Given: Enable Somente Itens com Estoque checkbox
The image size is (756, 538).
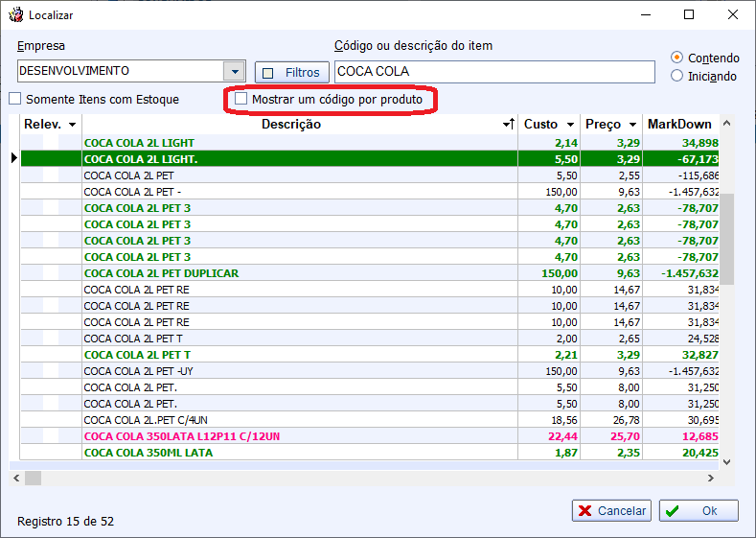Looking at the screenshot, I should click(x=14, y=99).
